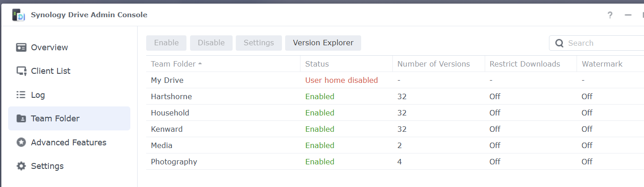The width and height of the screenshot is (644, 187).
Task: Open the Advanced Features section
Action: [68, 143]
